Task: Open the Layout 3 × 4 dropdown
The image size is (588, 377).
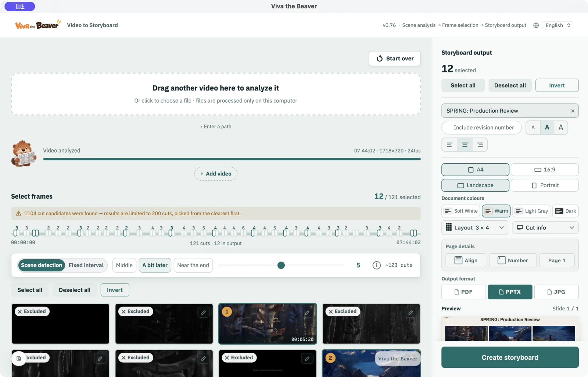Action: click(475, 228)
